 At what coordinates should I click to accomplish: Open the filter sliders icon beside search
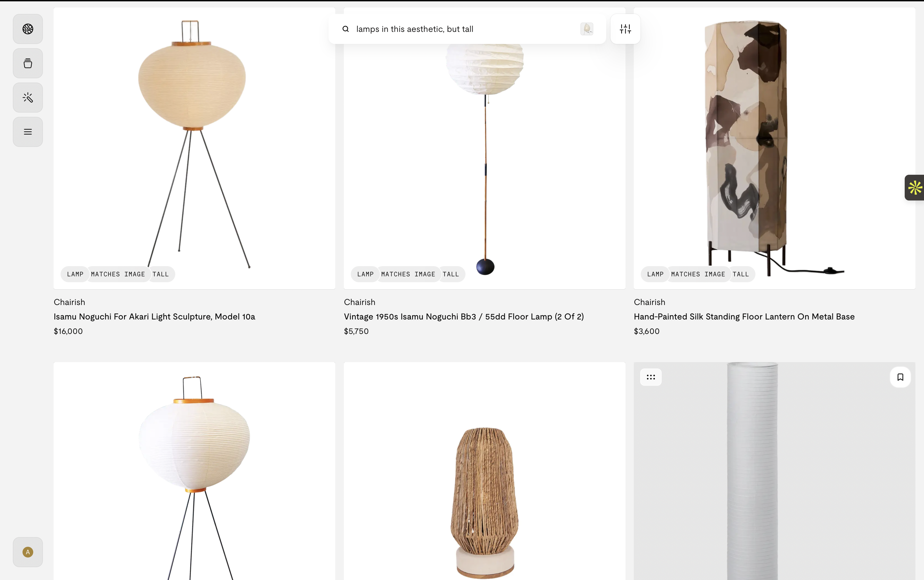coord(625,29)
